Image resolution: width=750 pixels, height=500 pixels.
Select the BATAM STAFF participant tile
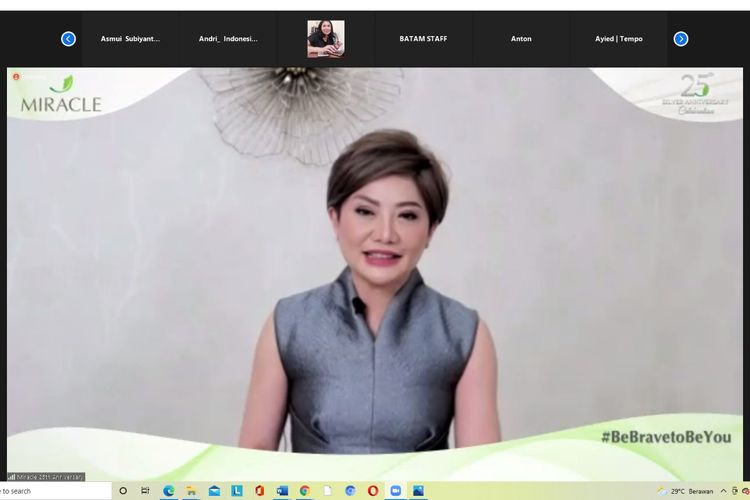coord(423,39)
